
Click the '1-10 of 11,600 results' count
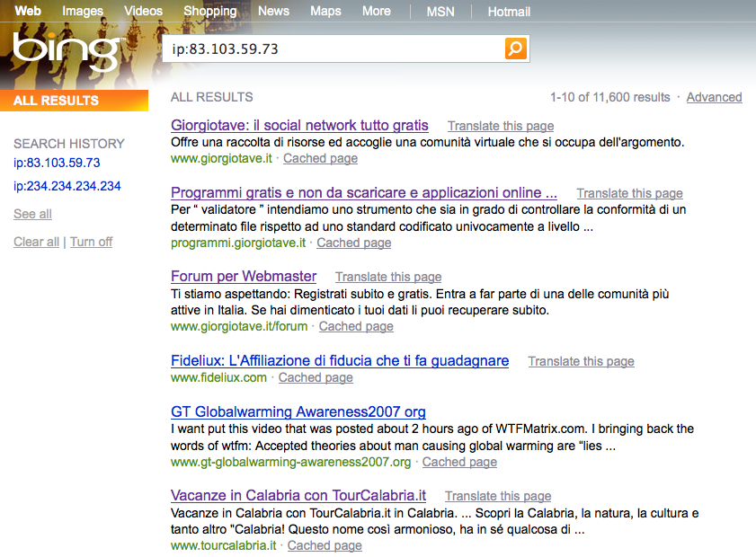(609, 97)
